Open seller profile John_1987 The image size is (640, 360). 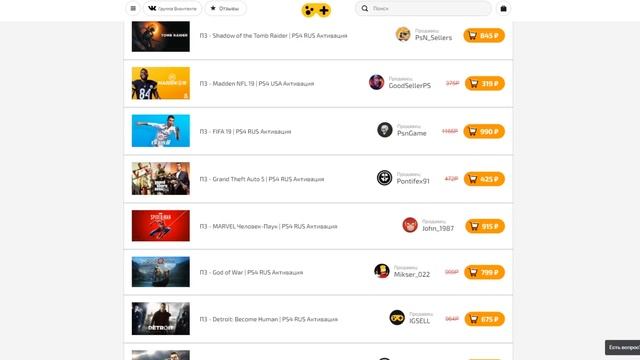438,229
